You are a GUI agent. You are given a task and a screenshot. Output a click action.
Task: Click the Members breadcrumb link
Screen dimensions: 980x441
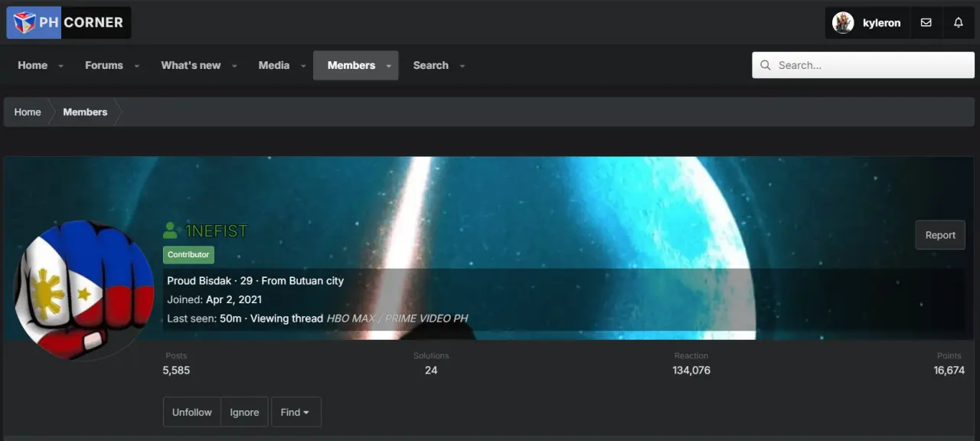click(x=85, y=112)
